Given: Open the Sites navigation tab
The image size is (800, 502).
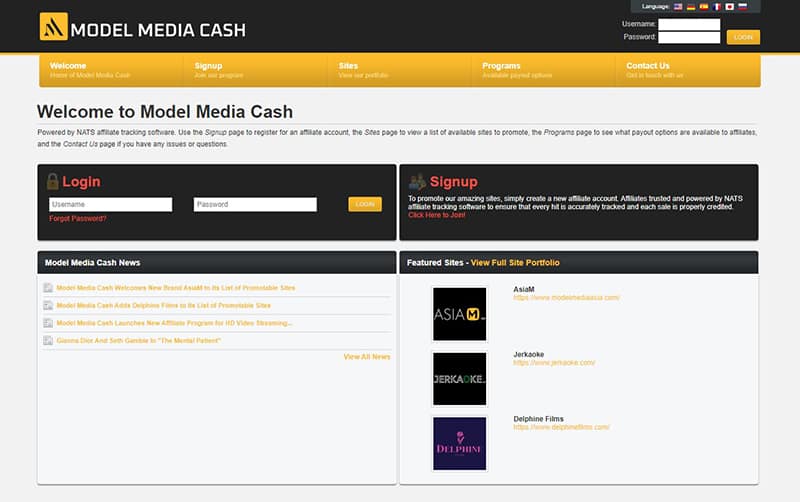Looking at the screenshot, I should 399,70.
